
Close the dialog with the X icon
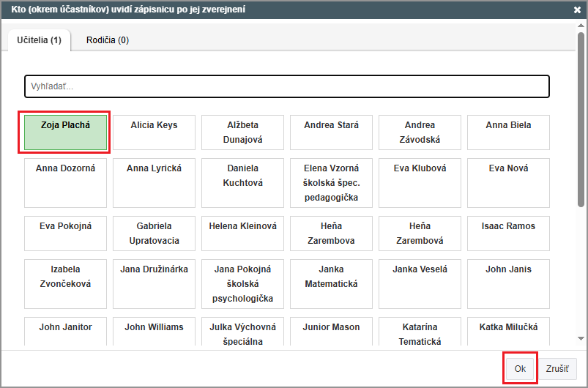(x=577, y=10)
